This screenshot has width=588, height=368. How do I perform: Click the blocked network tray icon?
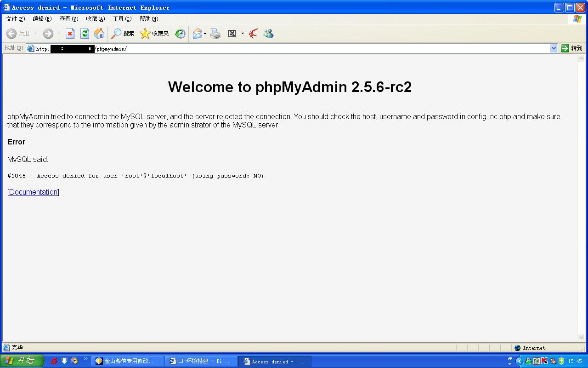[553, 361]
